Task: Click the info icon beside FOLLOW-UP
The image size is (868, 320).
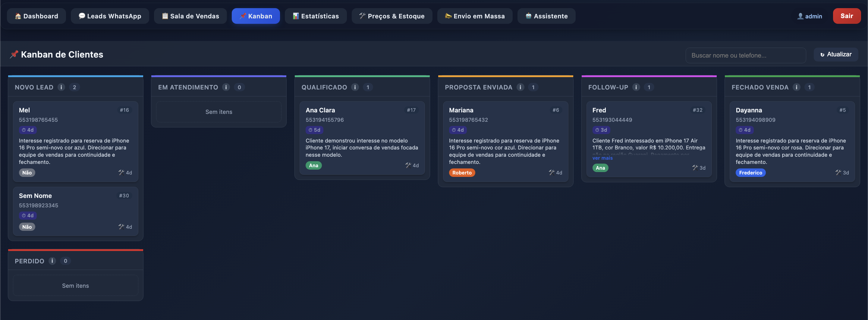Action: coord(636,87)
